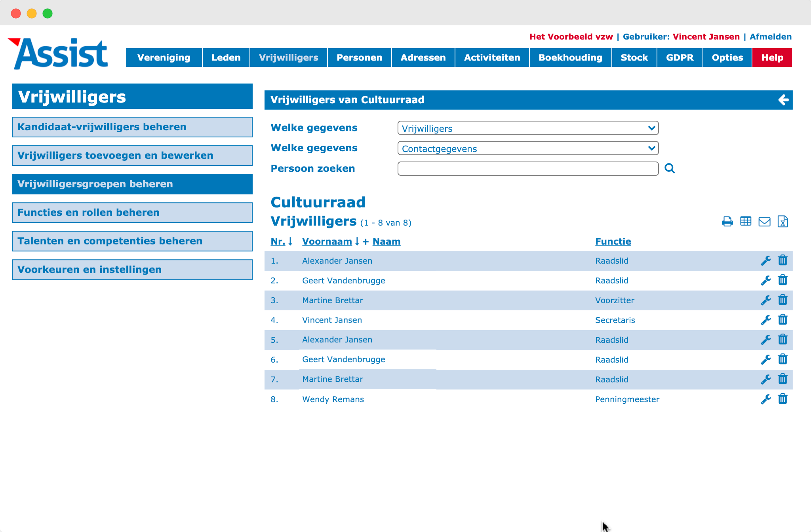Delete row 6 Geert Vandenbrugge
The height and width of the screenshot is (532, 811).
783,359
